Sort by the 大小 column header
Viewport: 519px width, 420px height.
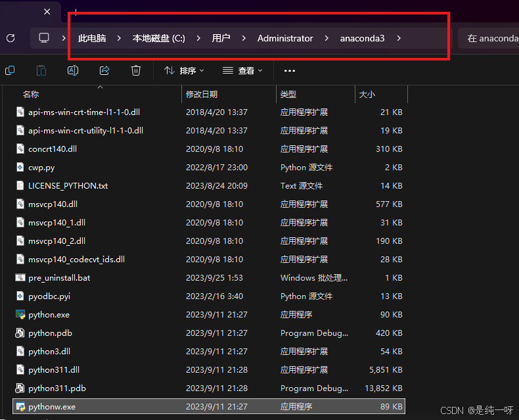[x=367, y=95]
